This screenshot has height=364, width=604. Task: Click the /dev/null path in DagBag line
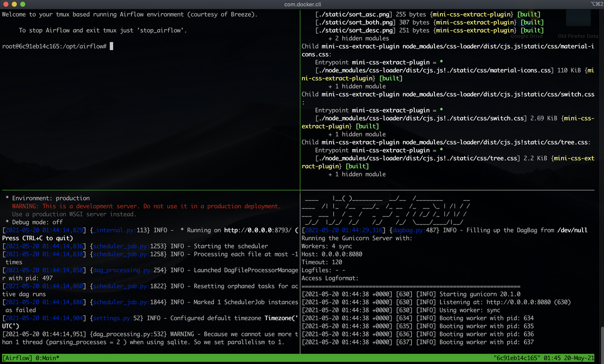pos(572,231)
